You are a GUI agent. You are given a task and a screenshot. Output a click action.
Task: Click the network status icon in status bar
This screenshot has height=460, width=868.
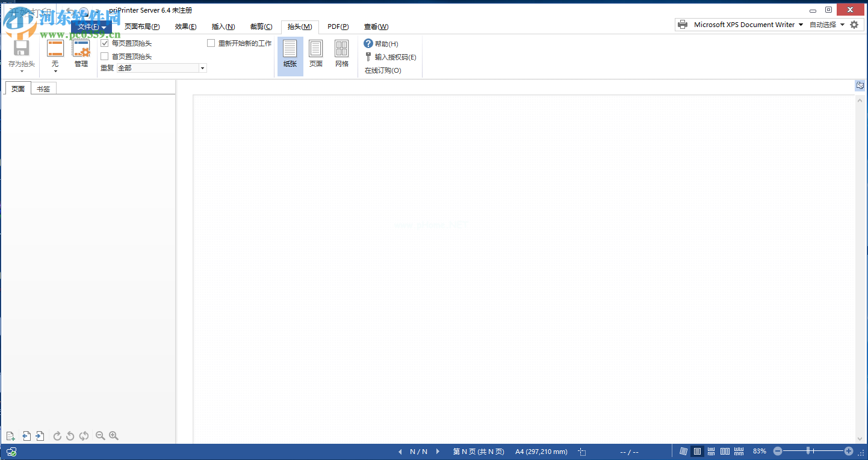pos(11,452)
